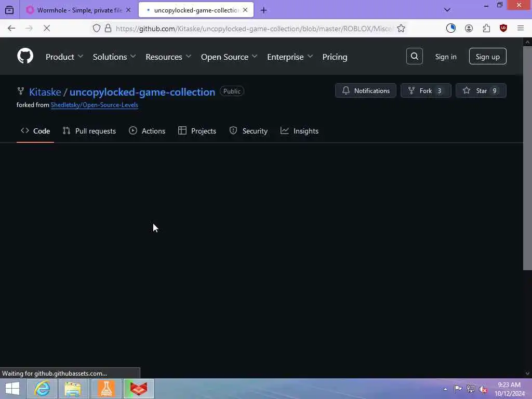The width and height of the screenshot is (532, 399).
Task: Switch to the Insights tab
Action: pyautogui.click(x=299, y=131)
